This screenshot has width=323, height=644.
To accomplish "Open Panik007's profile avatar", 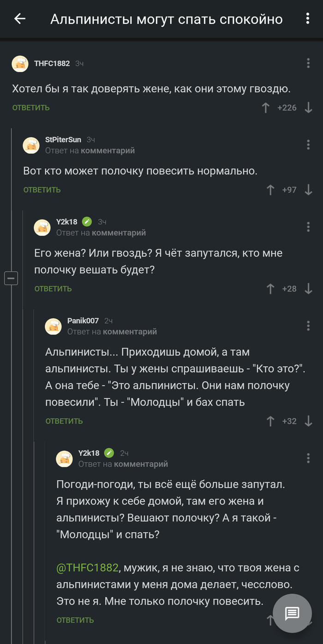I will click(54, 326).
